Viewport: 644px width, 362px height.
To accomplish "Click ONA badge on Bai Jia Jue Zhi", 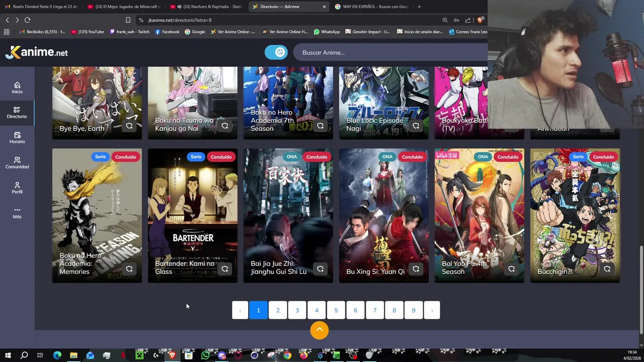I will point(292,157).
